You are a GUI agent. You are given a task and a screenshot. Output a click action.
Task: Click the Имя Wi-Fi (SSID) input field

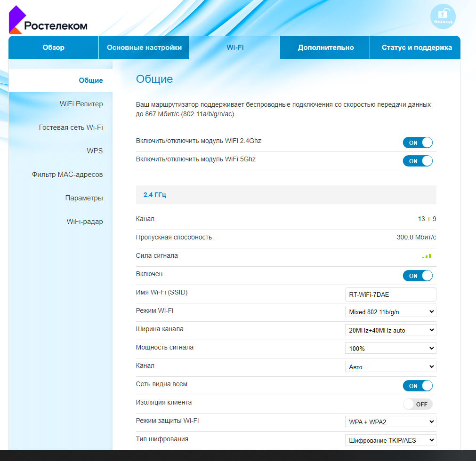pyautogui.click(x=391, y=294)
